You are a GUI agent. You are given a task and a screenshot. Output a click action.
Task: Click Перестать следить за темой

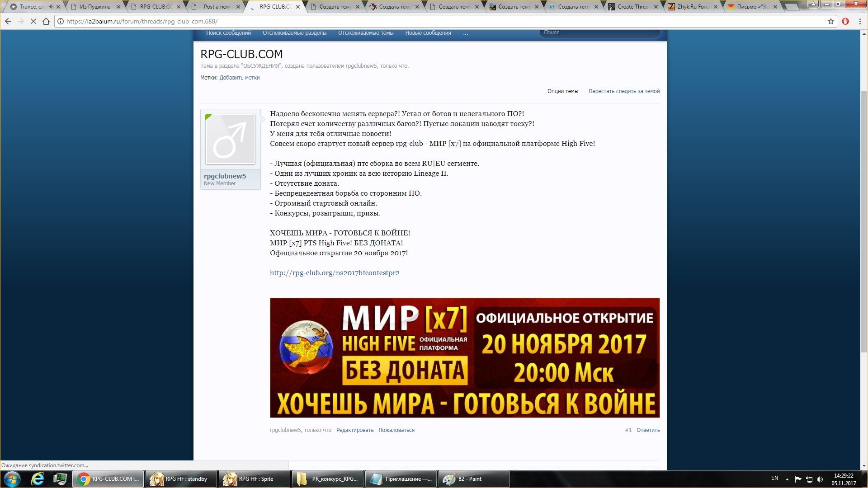(x=624, y=91)
